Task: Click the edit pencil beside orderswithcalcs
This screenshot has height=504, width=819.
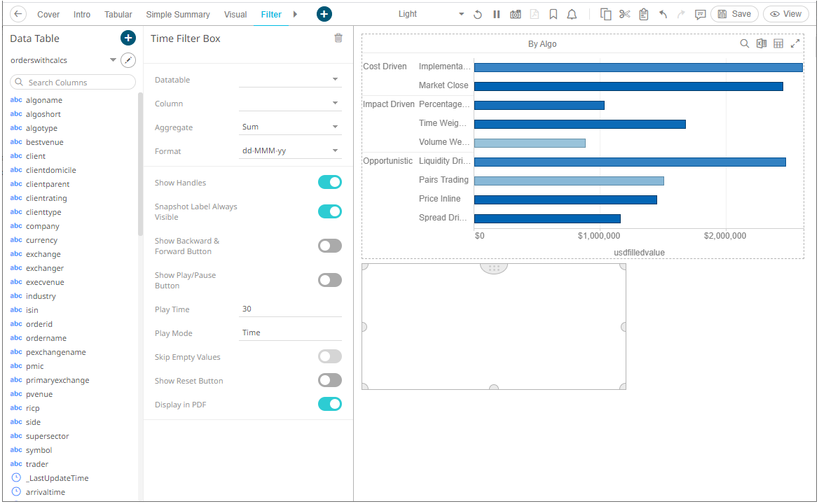Action: 128,60
